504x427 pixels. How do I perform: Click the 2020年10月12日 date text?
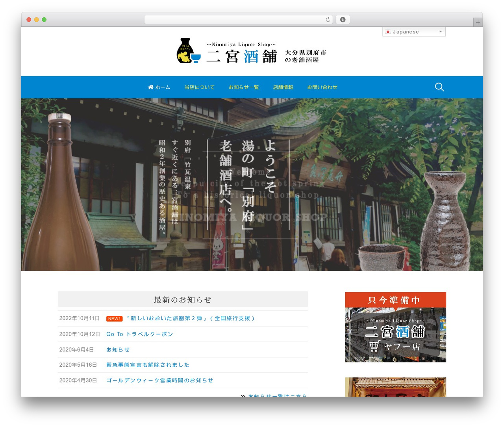80,334
